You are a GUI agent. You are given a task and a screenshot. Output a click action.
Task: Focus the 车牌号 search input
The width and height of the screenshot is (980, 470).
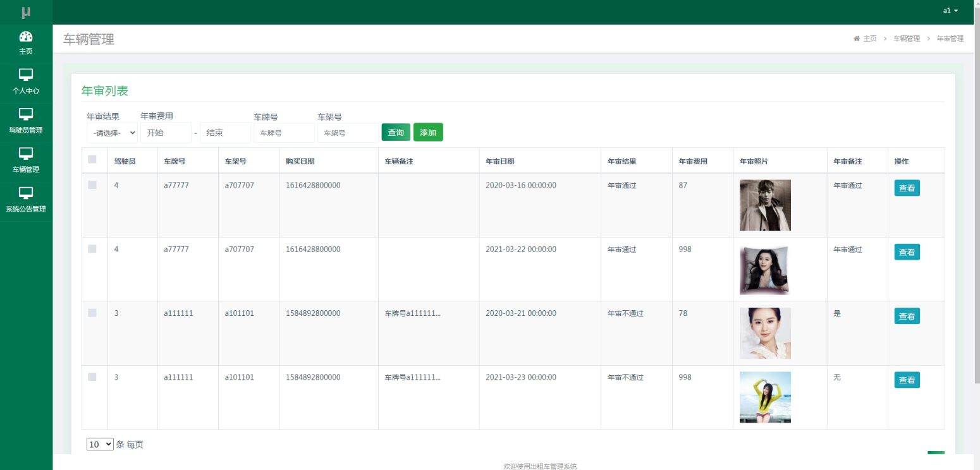284,133
